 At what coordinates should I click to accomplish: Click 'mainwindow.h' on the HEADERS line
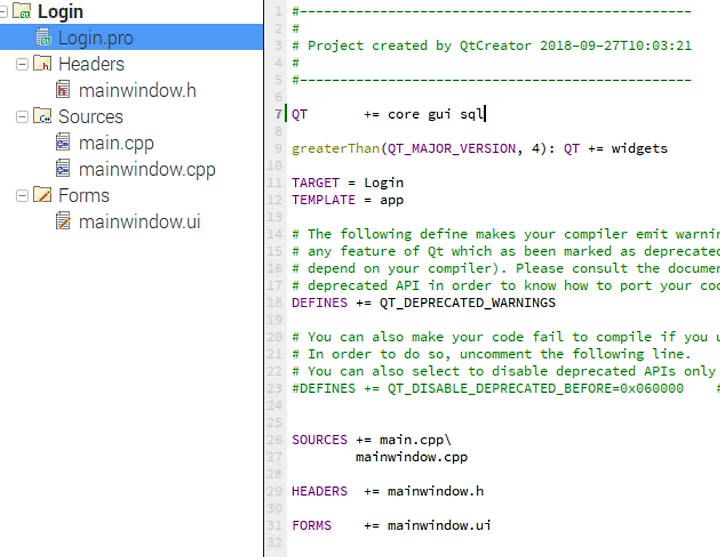click(x=436, y=491)
